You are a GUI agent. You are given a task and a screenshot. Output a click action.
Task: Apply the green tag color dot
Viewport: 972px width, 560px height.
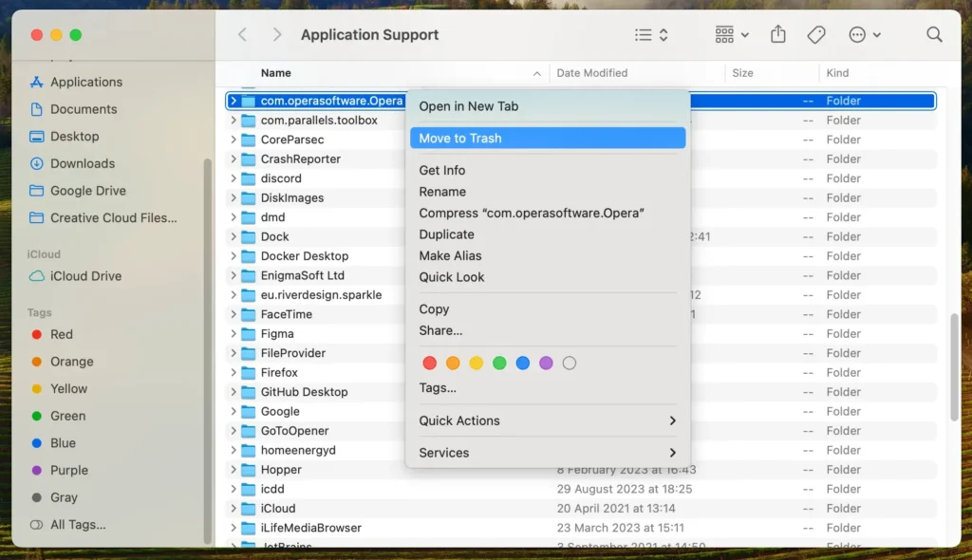[x=499, y=364]
